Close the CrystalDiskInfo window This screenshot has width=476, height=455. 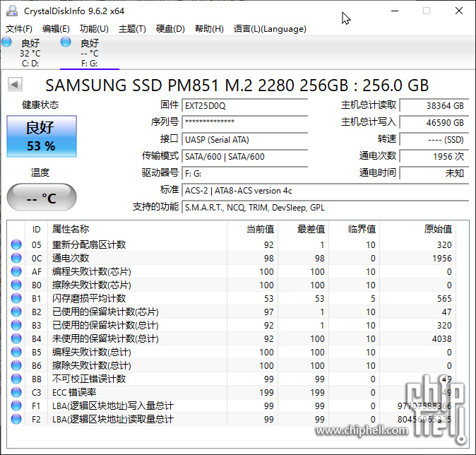(x=459, y=11)
